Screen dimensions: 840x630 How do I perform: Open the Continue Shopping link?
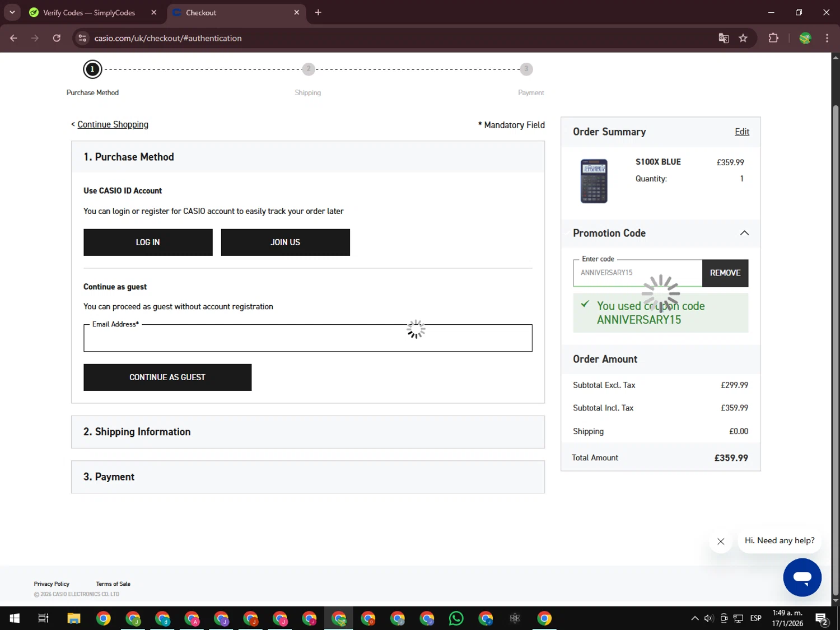coord(113,124)
